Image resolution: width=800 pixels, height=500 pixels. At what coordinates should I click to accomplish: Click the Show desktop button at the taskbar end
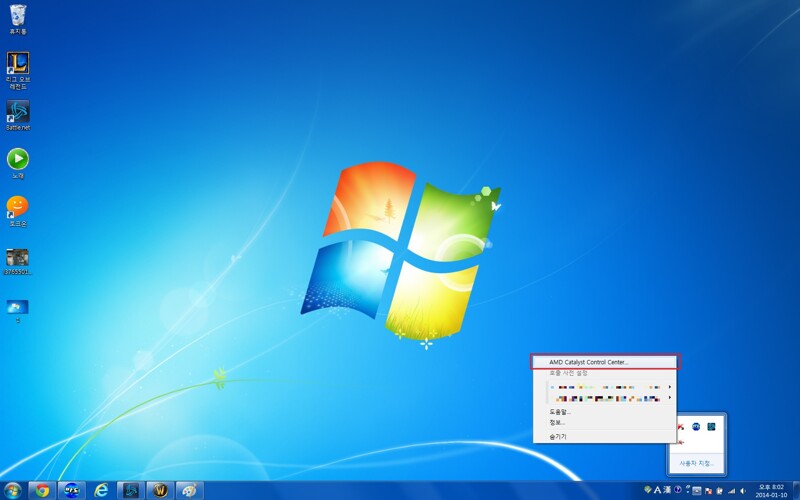(x=796, y=491)
